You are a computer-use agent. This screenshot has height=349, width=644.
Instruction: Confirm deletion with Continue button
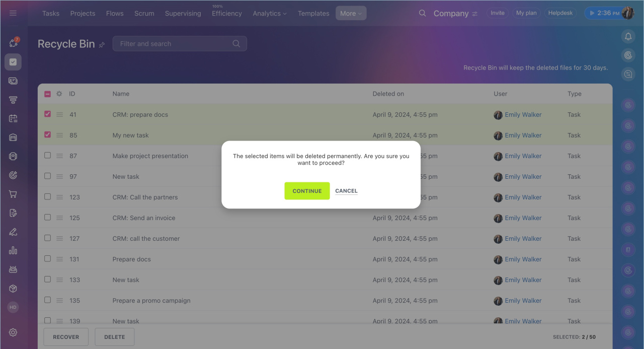click(x=307, y=191)
